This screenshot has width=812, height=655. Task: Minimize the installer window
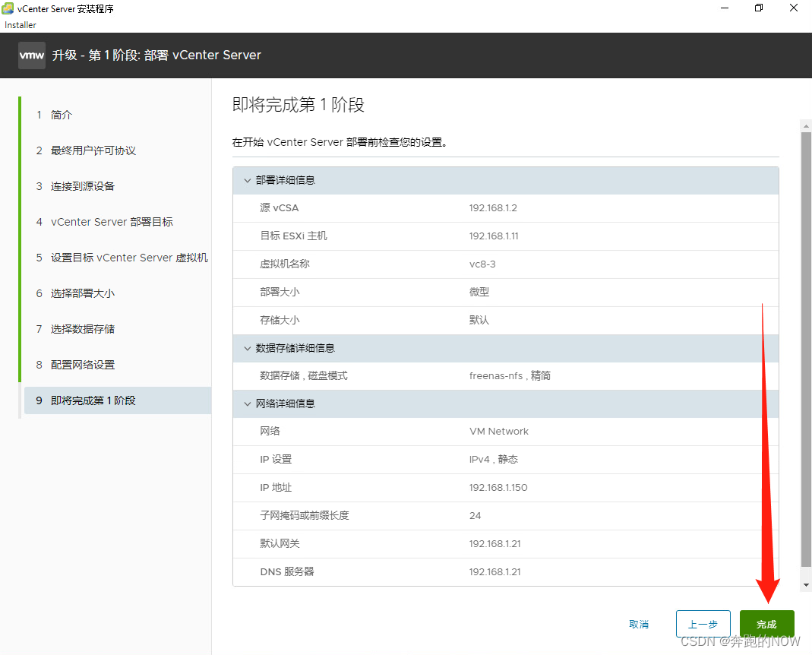[725, 8]
